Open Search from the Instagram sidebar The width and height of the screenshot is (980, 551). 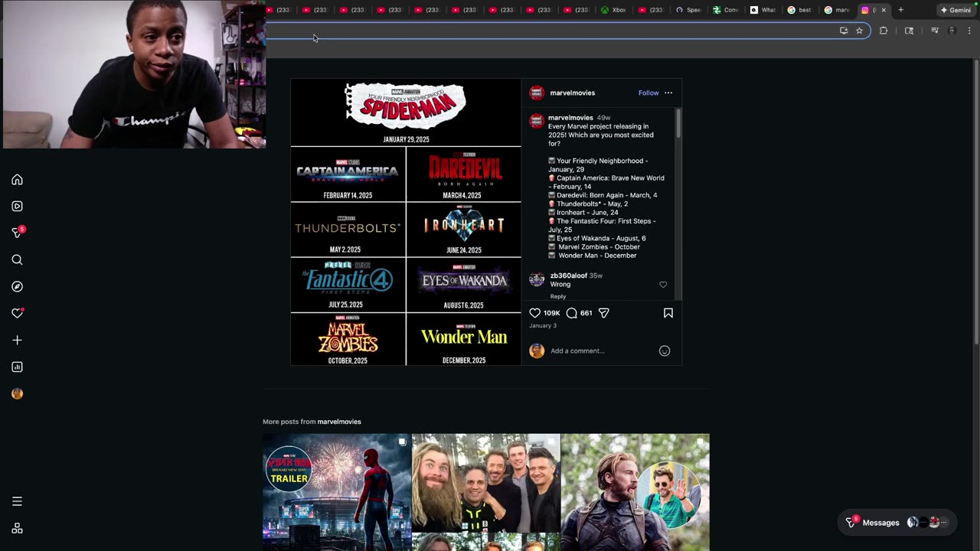(17, 260)
